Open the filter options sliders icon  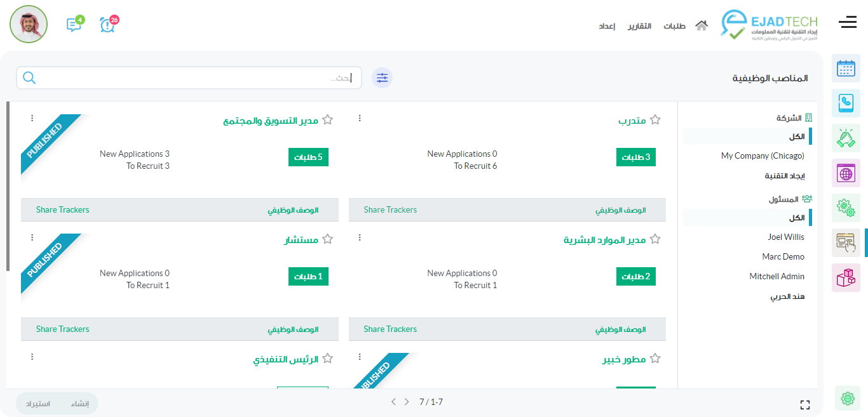pos(382,77)
